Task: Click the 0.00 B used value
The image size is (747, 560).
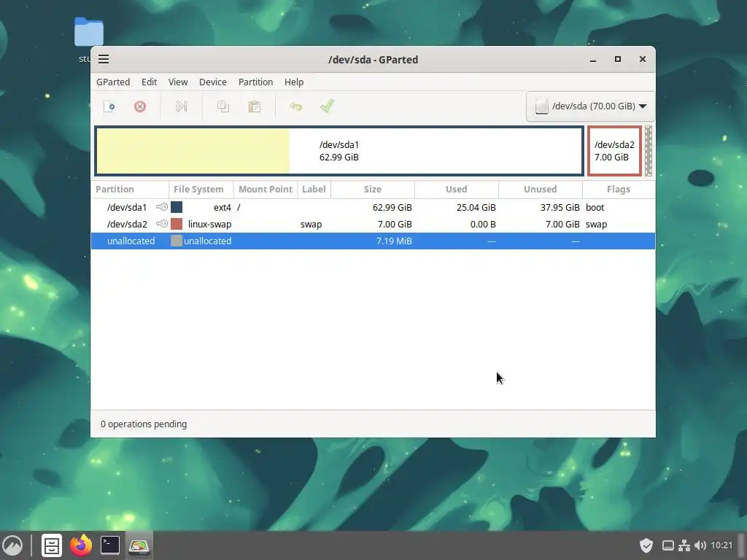Action: coord(483,224)
